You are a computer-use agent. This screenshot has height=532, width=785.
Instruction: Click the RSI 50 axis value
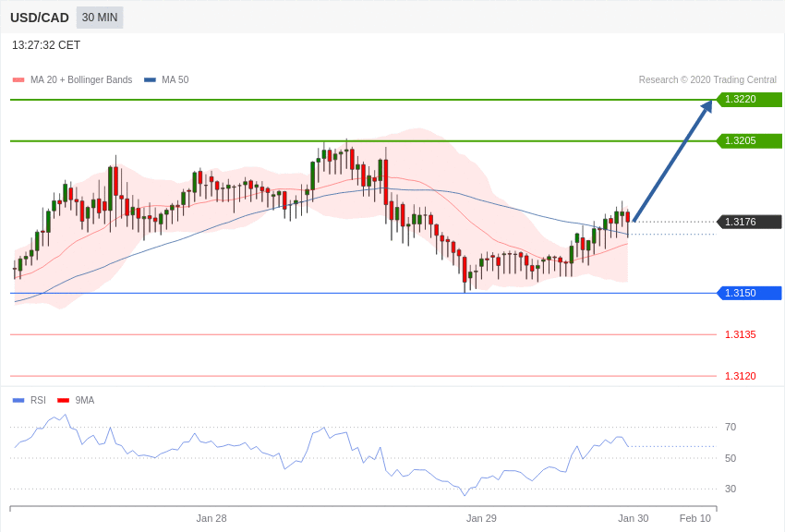pos(731,458)
